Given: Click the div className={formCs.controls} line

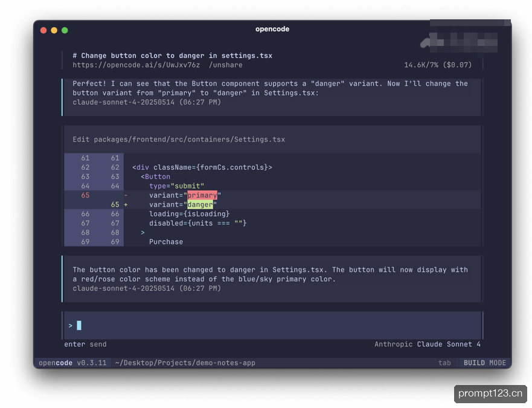Looking at the screenshot, I should click(202, 167).
